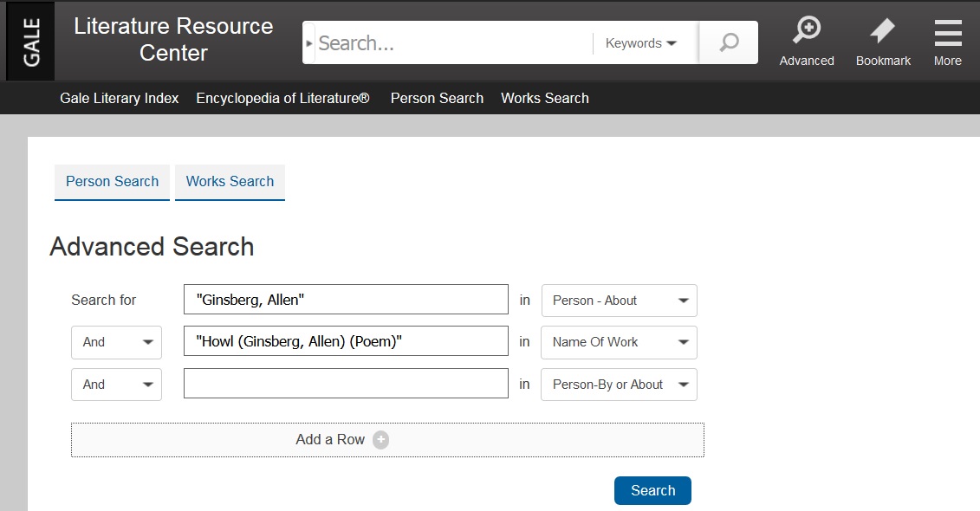Click Add a Row button

click(x=387, y=440)
